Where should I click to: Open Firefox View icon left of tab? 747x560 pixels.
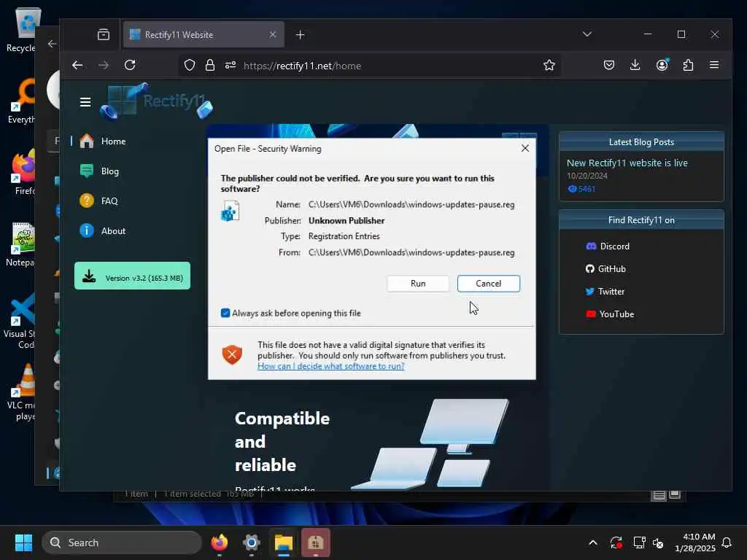point(104,35)
